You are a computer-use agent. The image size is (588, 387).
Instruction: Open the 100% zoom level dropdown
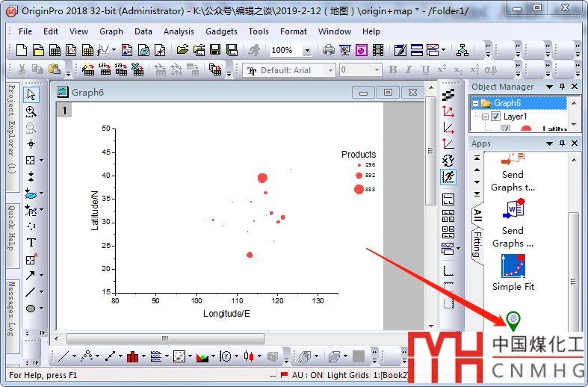307,51
